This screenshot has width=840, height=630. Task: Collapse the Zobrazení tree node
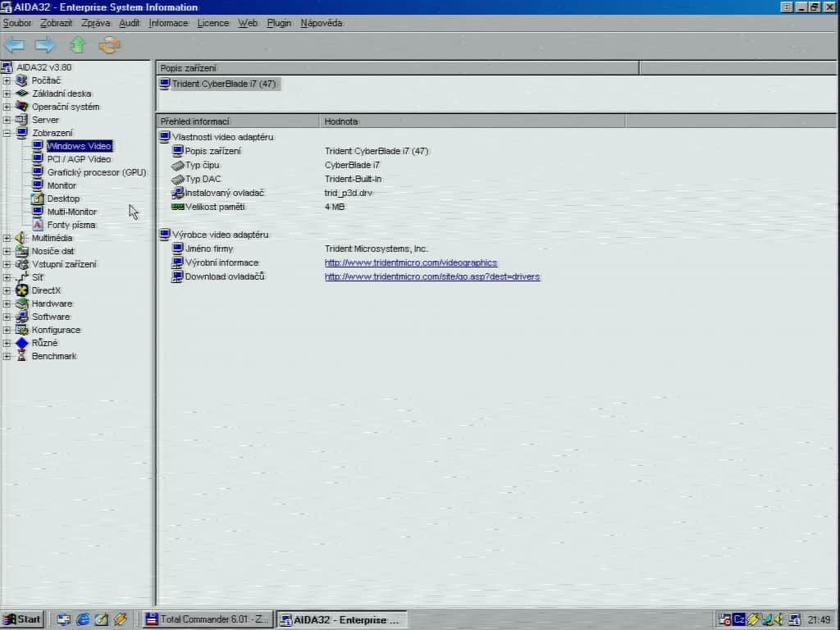pos(7,133)
